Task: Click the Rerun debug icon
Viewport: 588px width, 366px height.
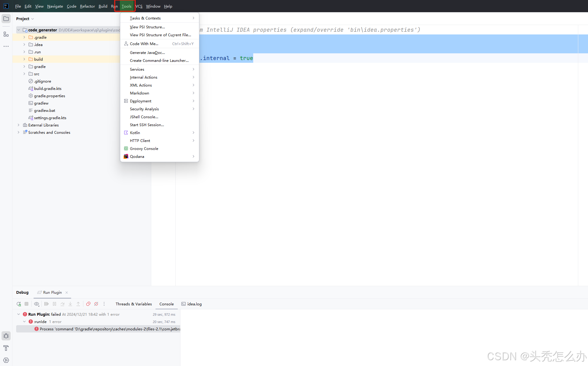Action: [19, 304]
